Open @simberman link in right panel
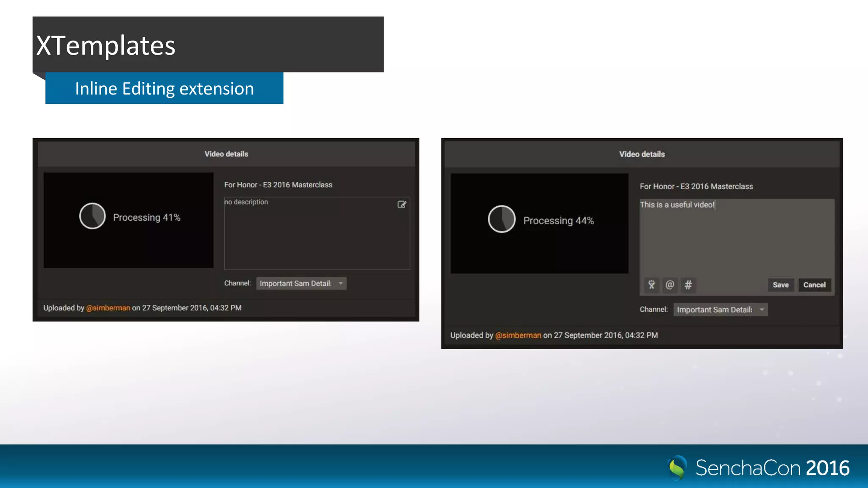 point(518,335)
